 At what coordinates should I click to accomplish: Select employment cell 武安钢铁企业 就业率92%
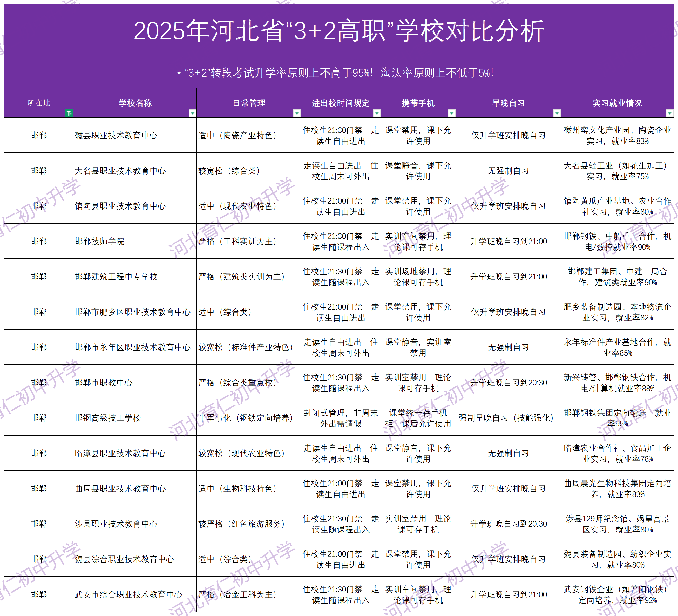tap(618, 594)
